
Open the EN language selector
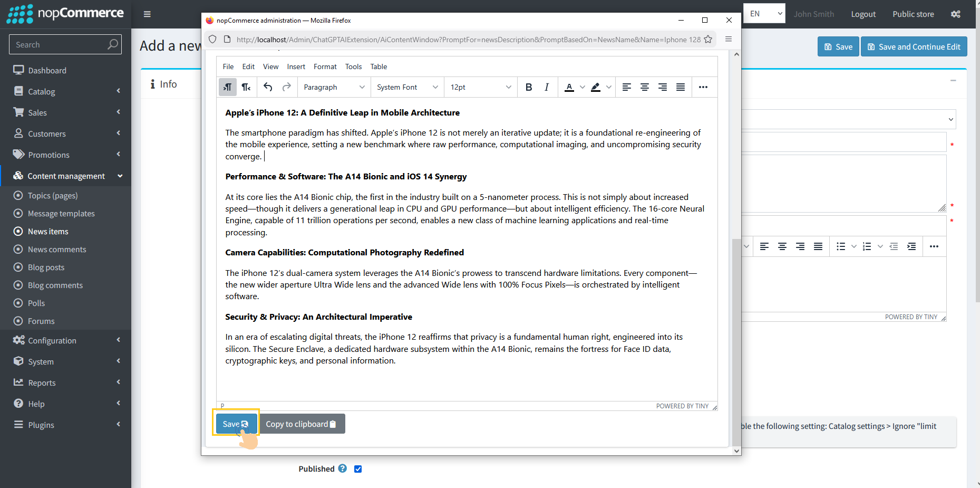764,13
